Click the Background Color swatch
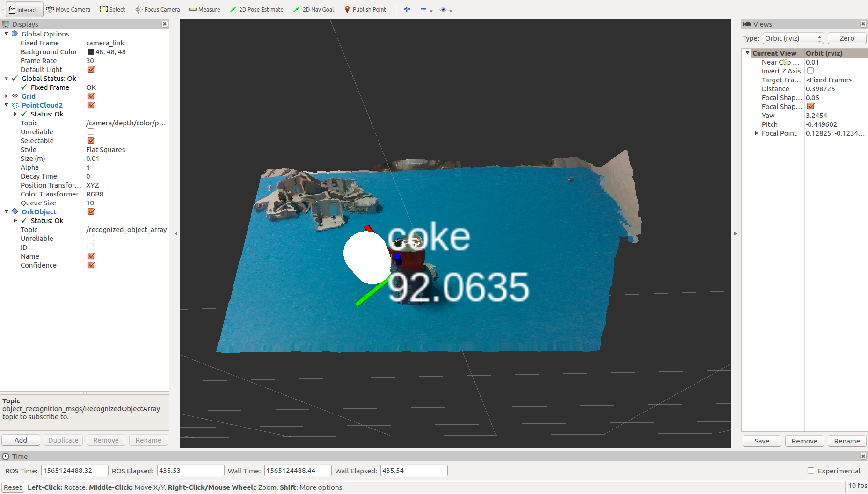 coord(90,52)
